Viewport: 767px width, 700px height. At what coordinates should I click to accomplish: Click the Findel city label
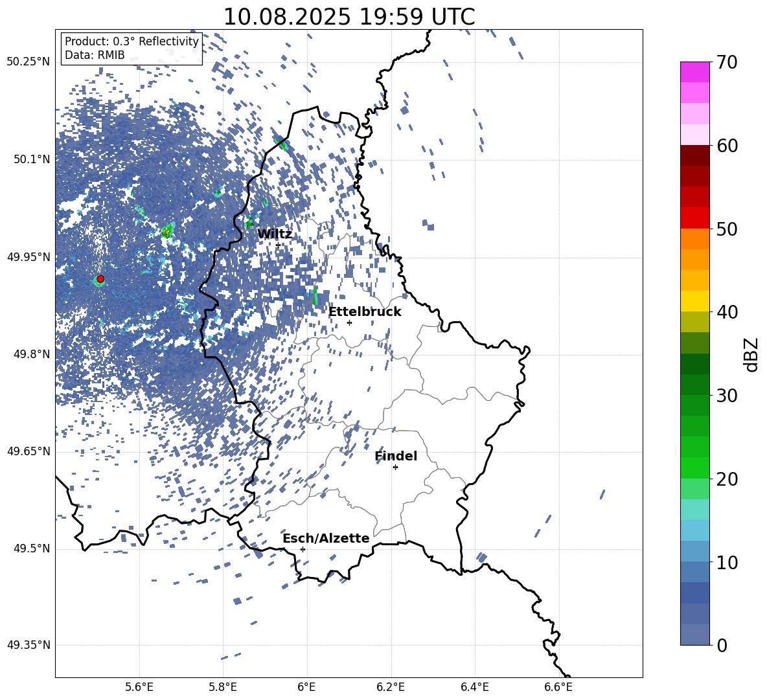coord(396,456)
